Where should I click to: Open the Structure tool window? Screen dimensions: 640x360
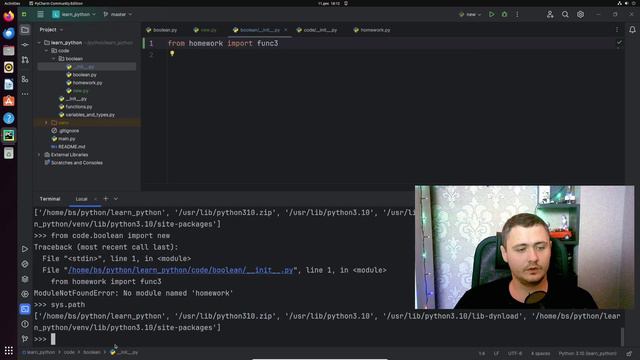[x=25, y=79]
